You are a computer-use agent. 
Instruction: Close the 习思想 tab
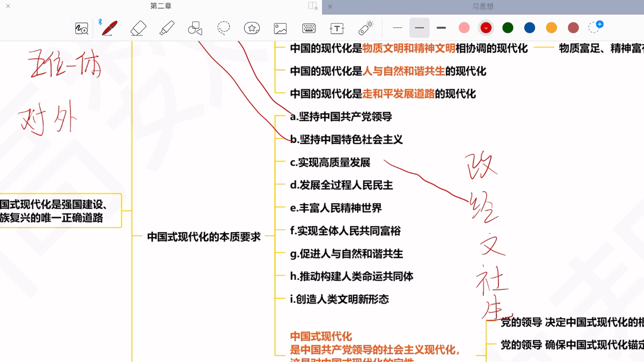(x=330, y=6)
